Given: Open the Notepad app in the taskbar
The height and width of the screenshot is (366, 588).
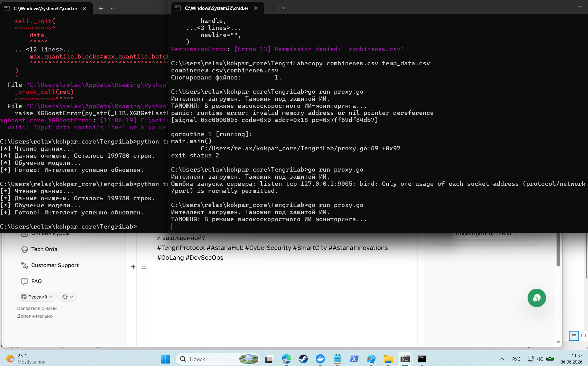Looking at the screenshot, I should [337, 359].
